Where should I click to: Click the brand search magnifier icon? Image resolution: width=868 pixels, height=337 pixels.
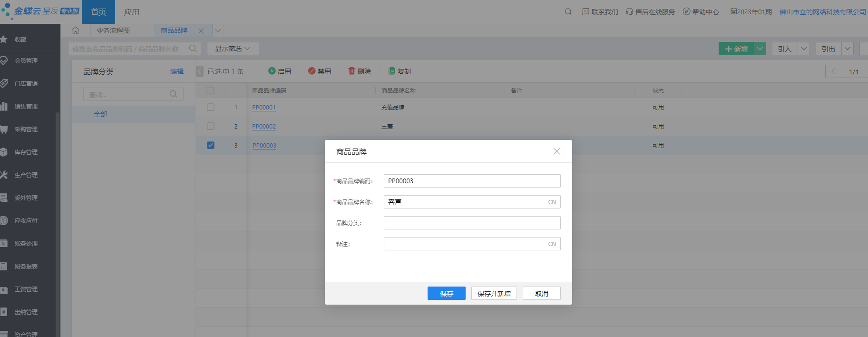(x=193, y=49)
